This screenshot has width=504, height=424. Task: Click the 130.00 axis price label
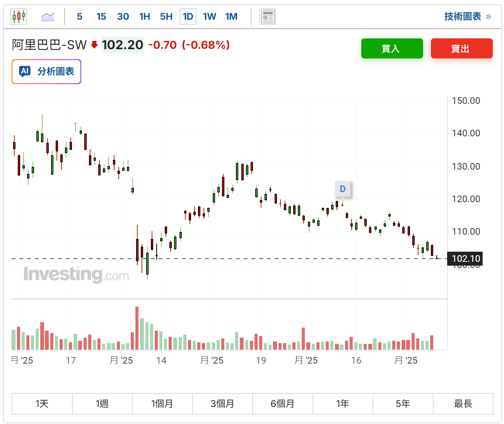(x=466, y=167)
